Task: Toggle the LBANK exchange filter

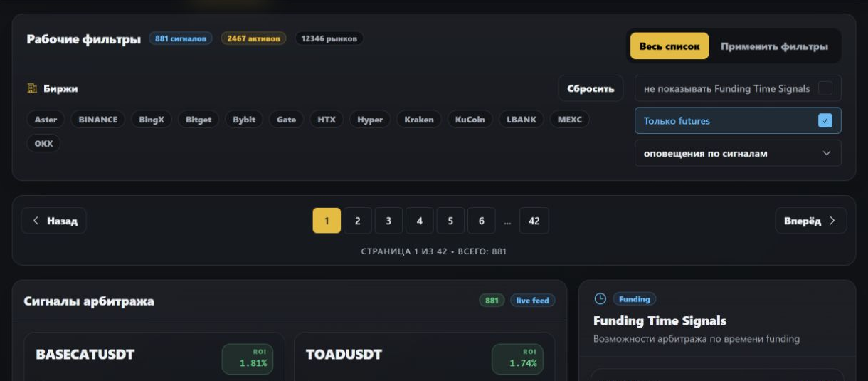Action: click(522, 120)
